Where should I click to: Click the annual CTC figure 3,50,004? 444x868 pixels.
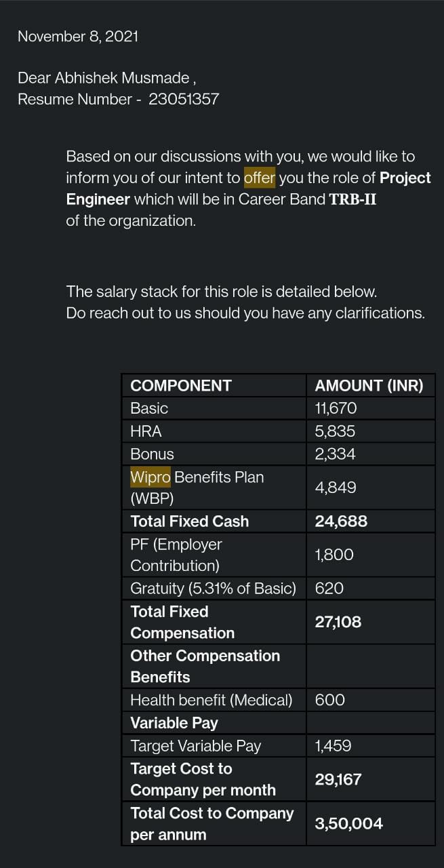point(349,824)
